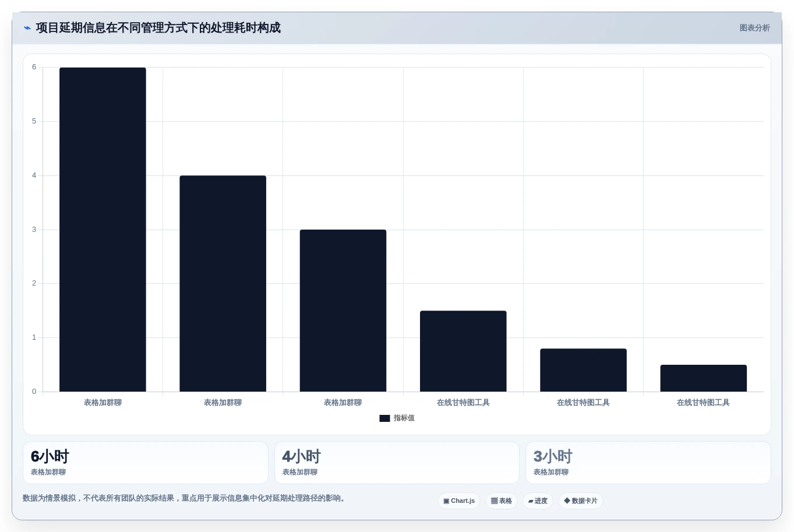Click the chart title 项目延期信息在不同管理方式下的处理耗时构成
This screenshot has height=532, width=794.
(x=158, y=28)
